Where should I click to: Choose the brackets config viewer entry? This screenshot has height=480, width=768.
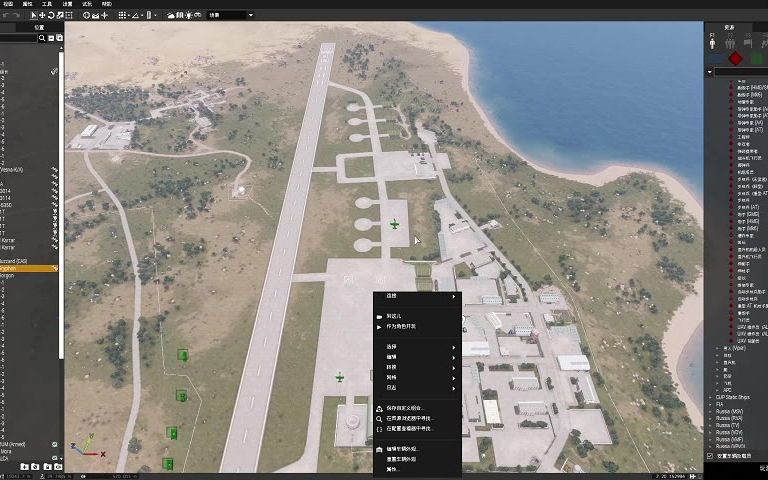(x=417, y=429)
